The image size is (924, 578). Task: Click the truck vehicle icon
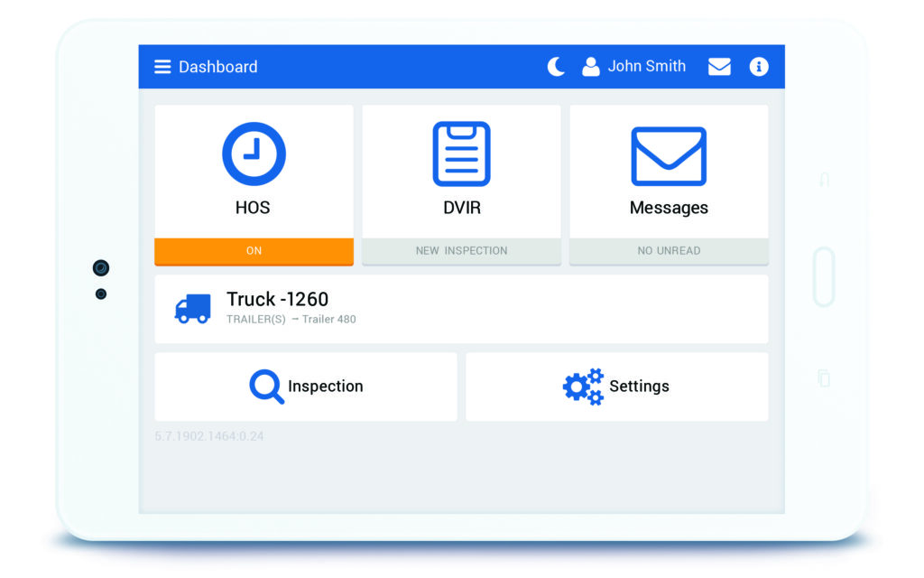point(193,309)
